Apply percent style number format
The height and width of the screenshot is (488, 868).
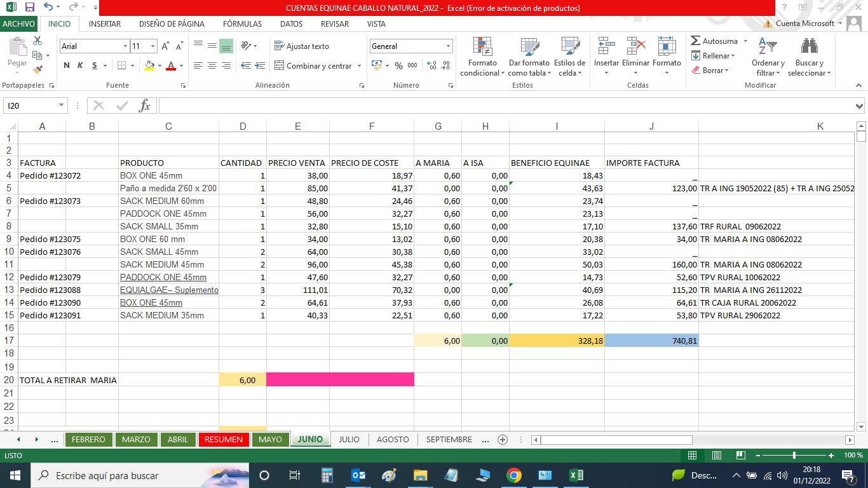click(398, 65)
